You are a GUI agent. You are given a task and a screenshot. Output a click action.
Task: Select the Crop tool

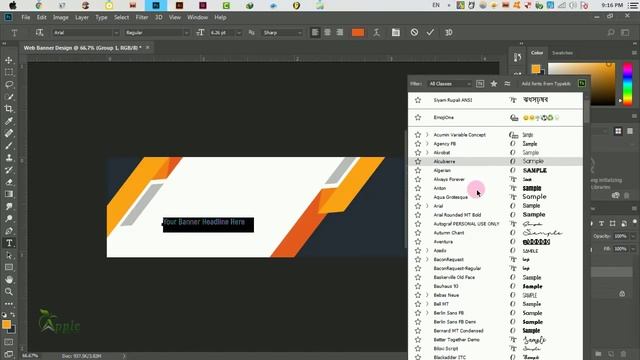tap(9, 109)
